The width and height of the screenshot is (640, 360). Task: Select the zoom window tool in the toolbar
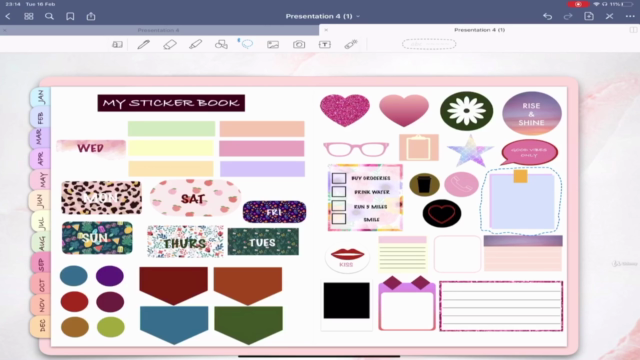pos(117,44)
